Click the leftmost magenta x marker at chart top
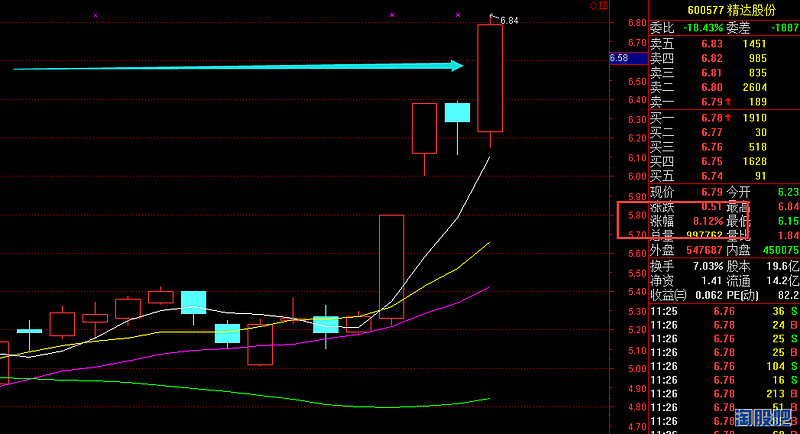This screenshot has height=434, width=800. (x=95, y=15)
